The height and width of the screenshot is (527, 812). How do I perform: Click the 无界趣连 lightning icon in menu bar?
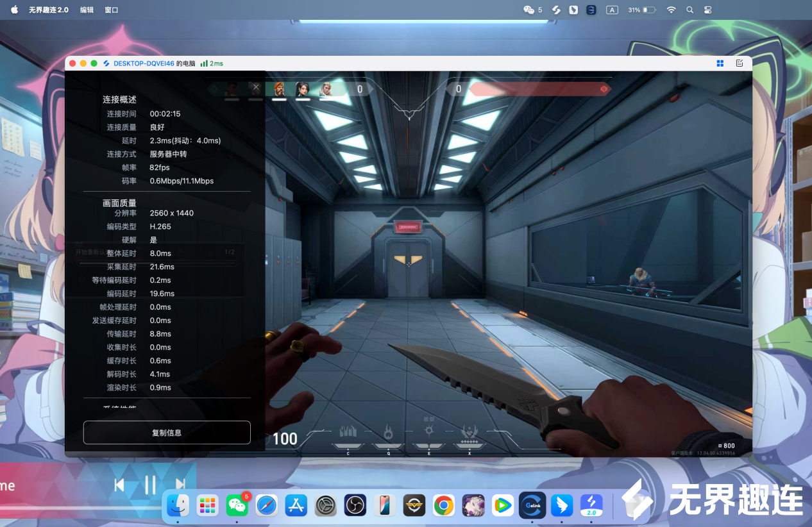(x=556, y=10)
